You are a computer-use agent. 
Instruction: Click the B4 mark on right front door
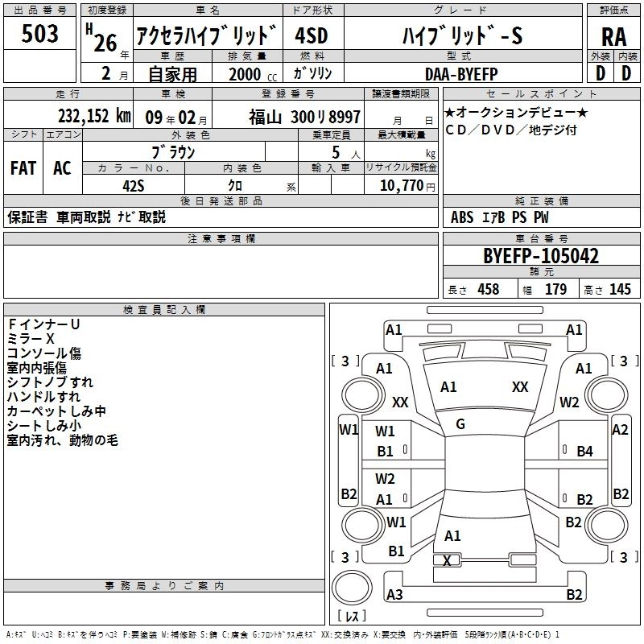(x=584, y=452)
